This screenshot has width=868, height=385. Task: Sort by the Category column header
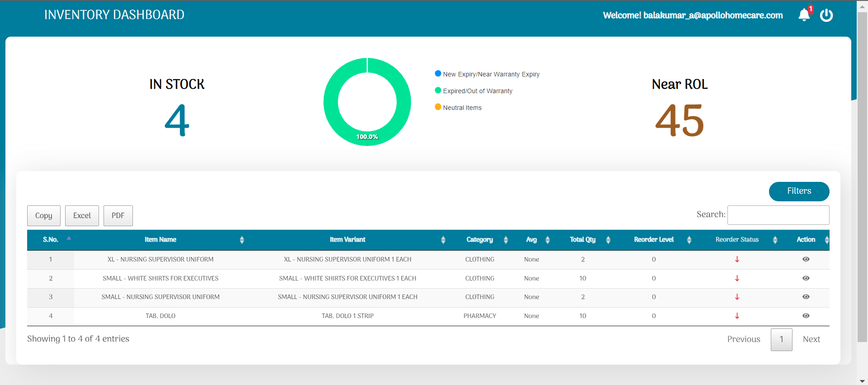coord(480,240)
